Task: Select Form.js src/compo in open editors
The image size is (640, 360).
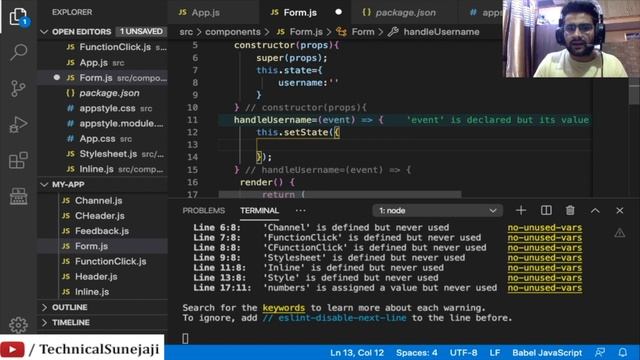Action: point(102,78)
